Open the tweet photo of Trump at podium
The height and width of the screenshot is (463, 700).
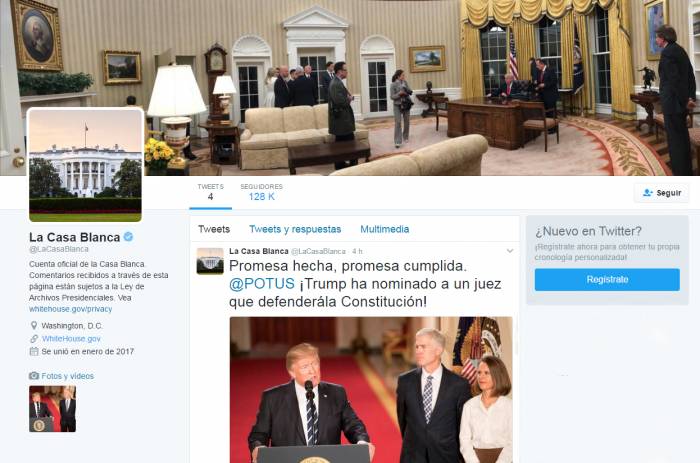tap(371, 390)
